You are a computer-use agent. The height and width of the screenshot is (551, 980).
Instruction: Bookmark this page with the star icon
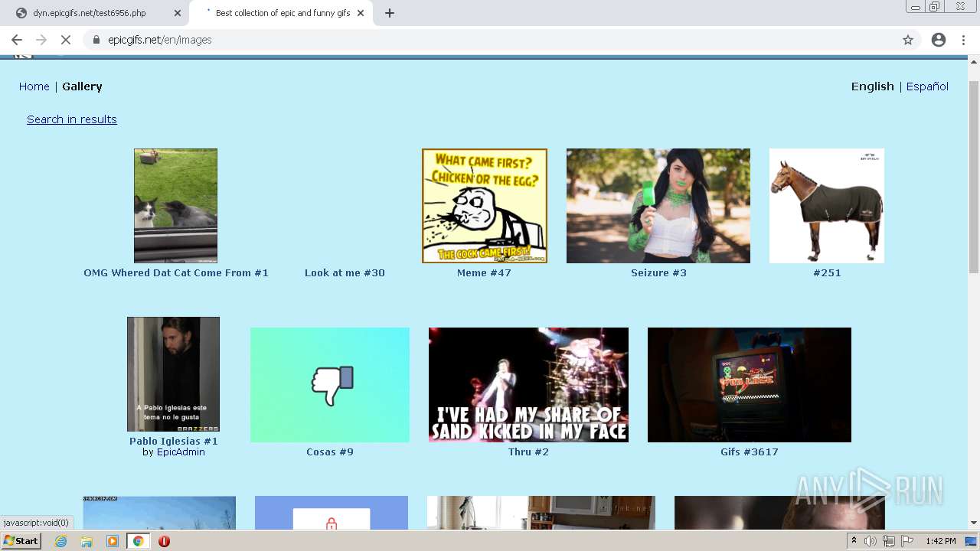(908, 40)
